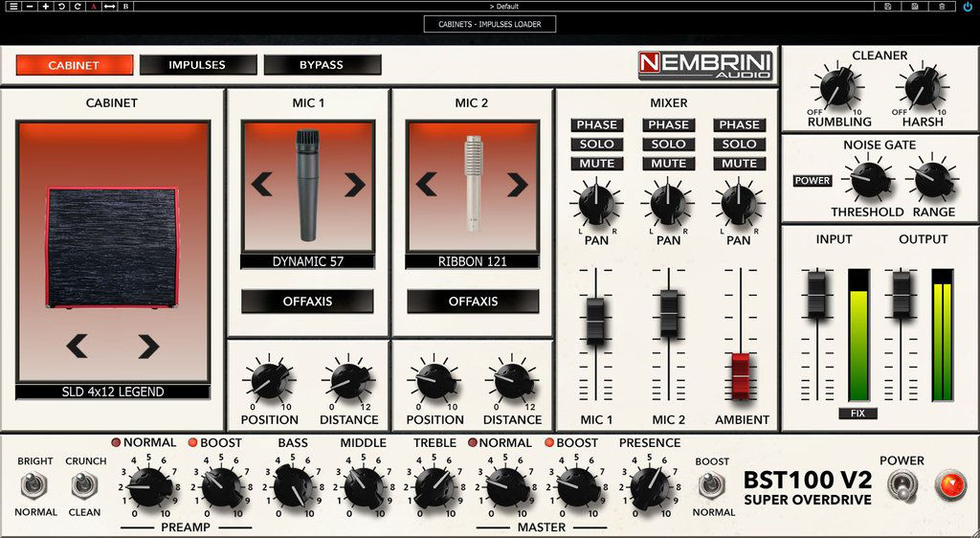Click the noise gate THRESHOLD knob

point(867,180)
